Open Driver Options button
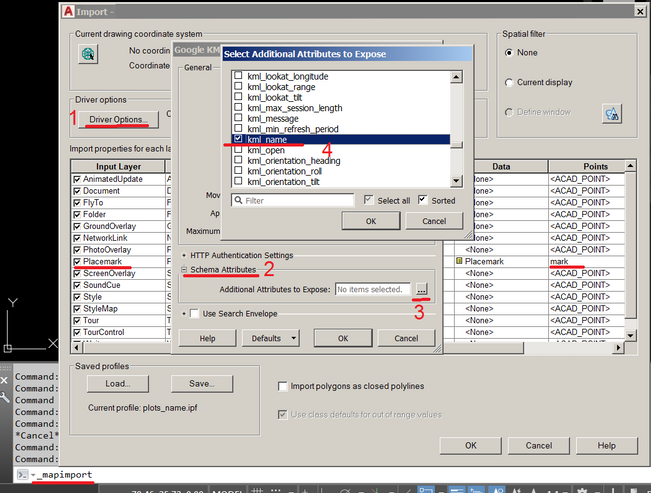 point(119,120)
